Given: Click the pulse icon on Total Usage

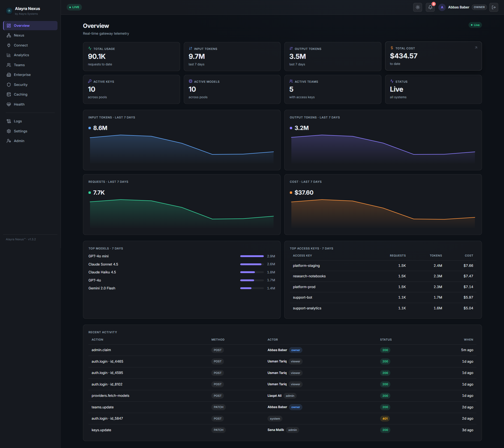Looking at the screenshot, I should point(90,49).
